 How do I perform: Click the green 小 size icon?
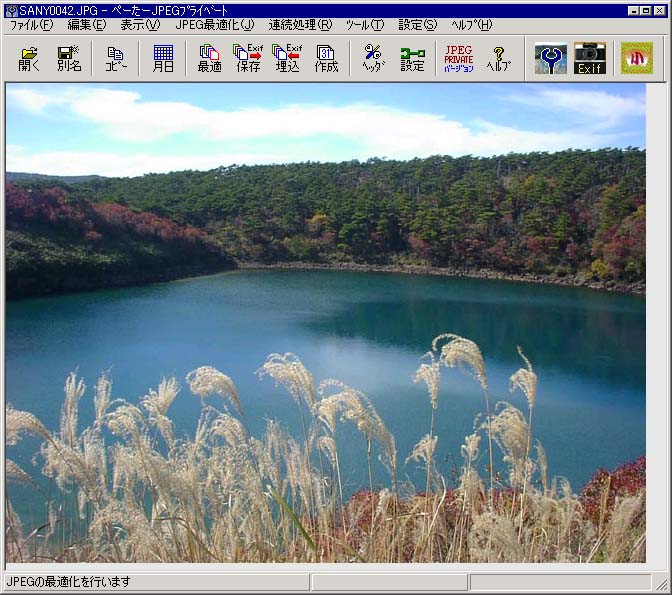point(637,58)
